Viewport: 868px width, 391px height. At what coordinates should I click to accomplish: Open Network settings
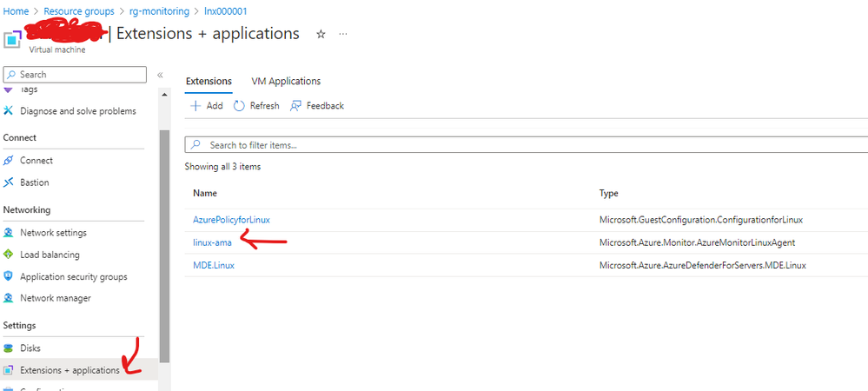pyautogui.click(x=53, y=233)
